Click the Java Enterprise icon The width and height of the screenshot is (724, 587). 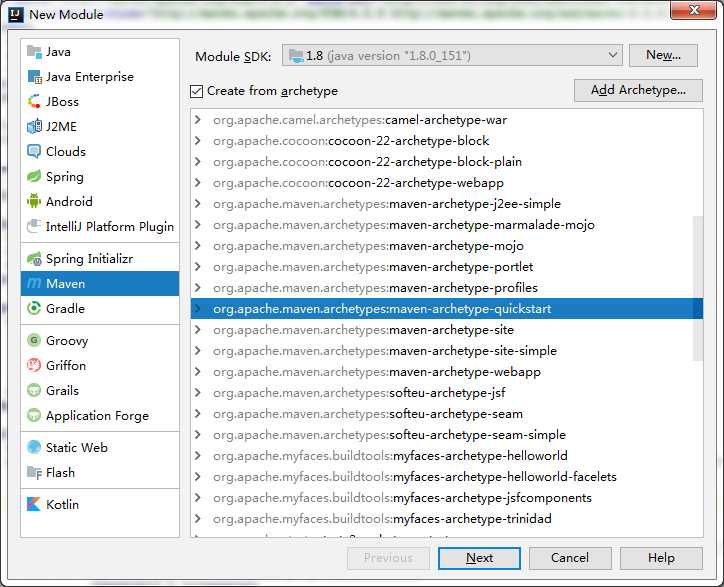(34, 77)
